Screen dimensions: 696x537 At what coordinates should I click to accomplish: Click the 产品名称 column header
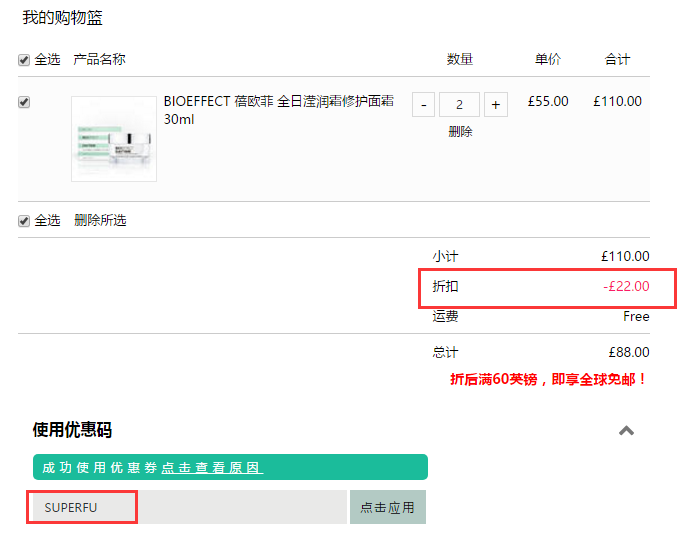99,59
